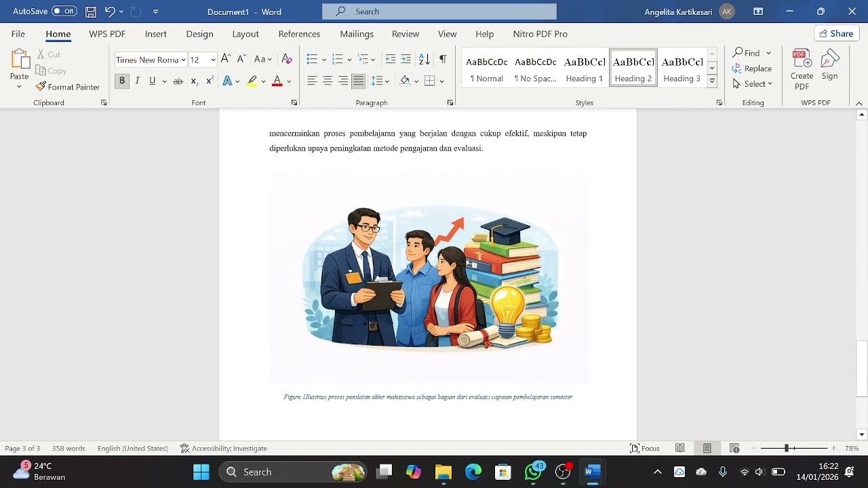This screenshot has width=868, height=488.
Task: Open Accessibility: Investigate in the status bar
Action: click(x=223, y=448)
